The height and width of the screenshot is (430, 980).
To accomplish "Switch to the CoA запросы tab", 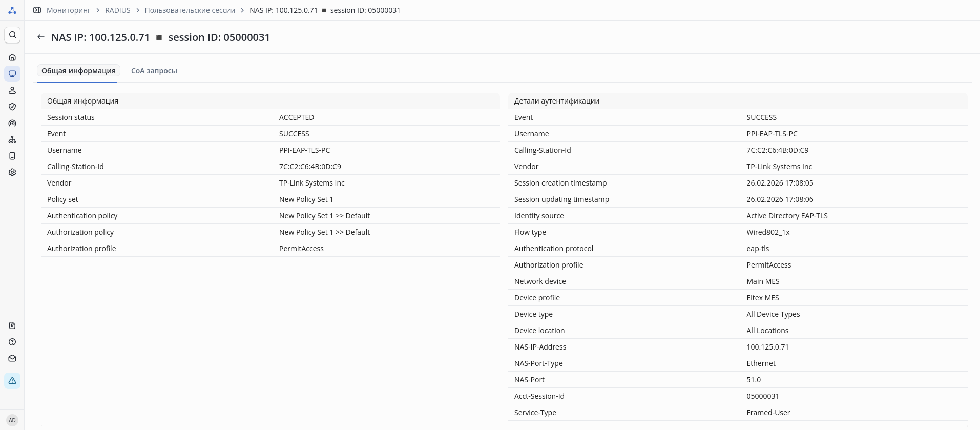I will click(x=154, y=71).
